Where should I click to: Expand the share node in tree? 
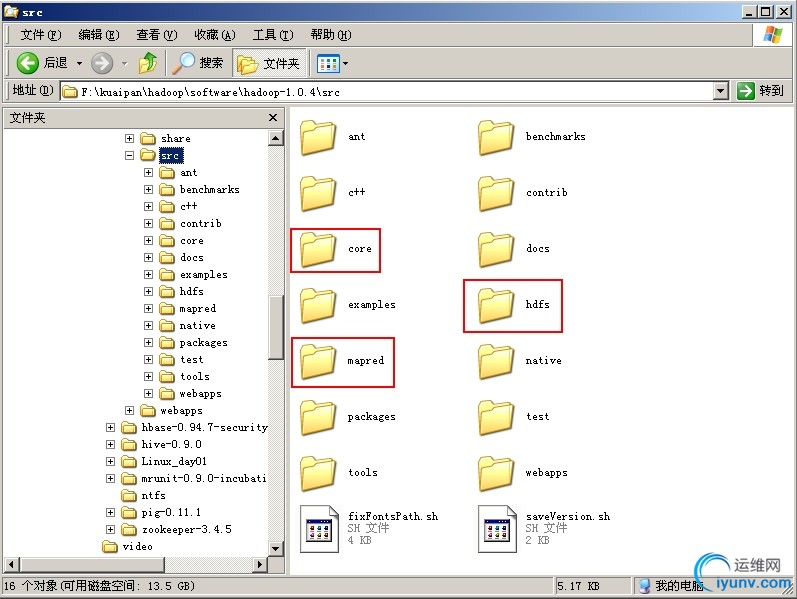click(x=129, y=138)
